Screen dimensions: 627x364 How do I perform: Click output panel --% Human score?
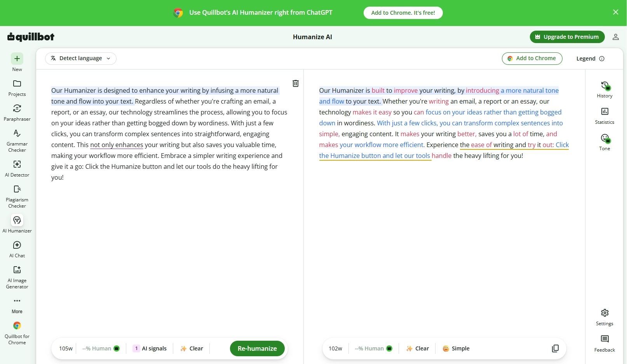click(373, 348)
